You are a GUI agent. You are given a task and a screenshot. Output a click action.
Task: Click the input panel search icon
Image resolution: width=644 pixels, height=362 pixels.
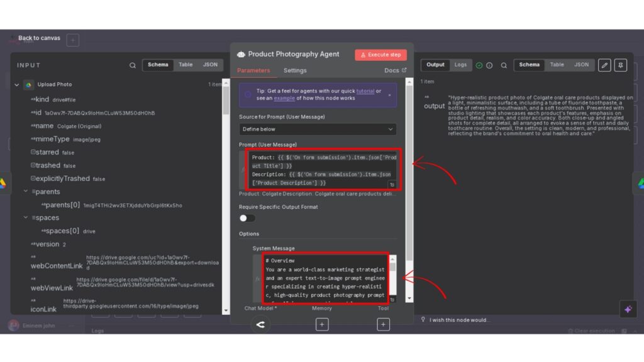[x=132, y=65]
